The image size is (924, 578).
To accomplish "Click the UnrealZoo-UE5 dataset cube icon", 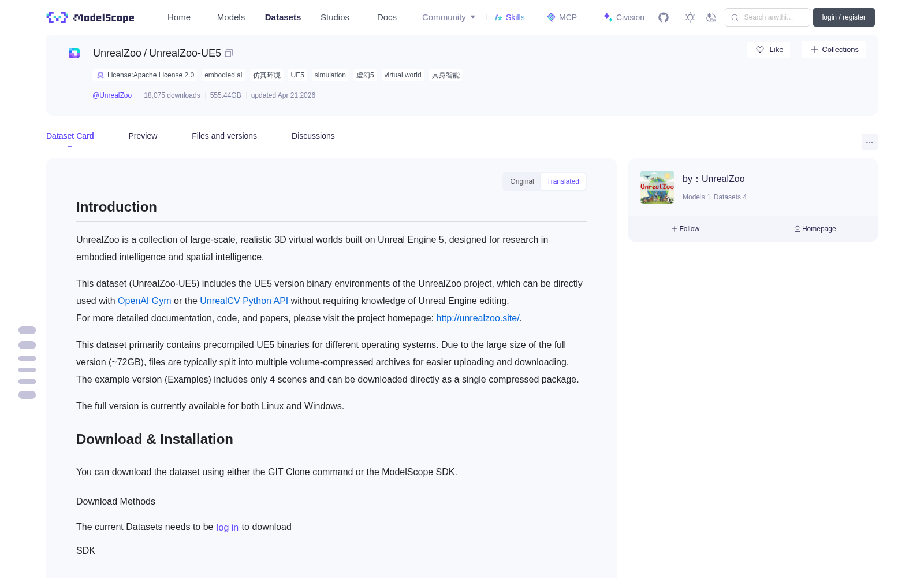I will [74, 53].
